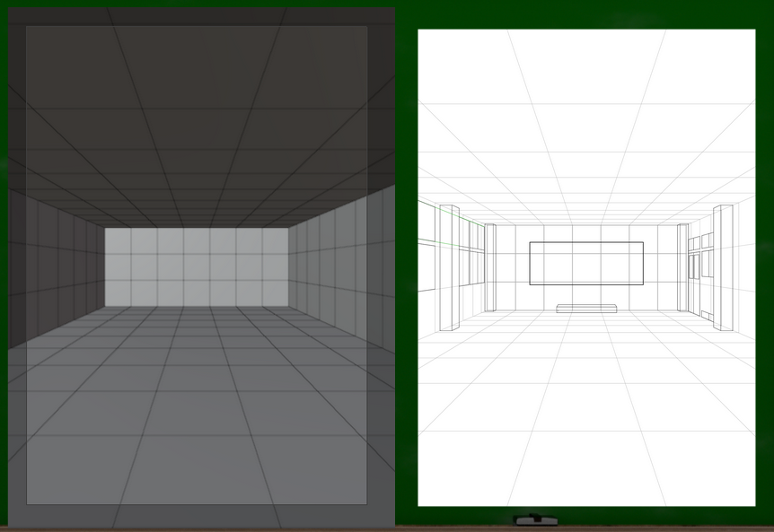The width and height of the screenshot is (774, 532).
Task: Click the chalkboard eraser on the ledge
Action: tap(535, 519)
